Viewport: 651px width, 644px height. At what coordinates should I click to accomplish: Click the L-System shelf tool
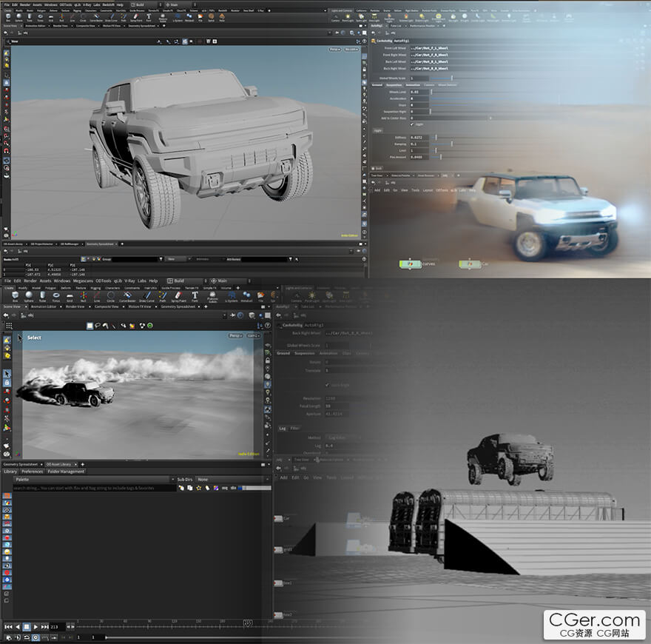(232, 296)
